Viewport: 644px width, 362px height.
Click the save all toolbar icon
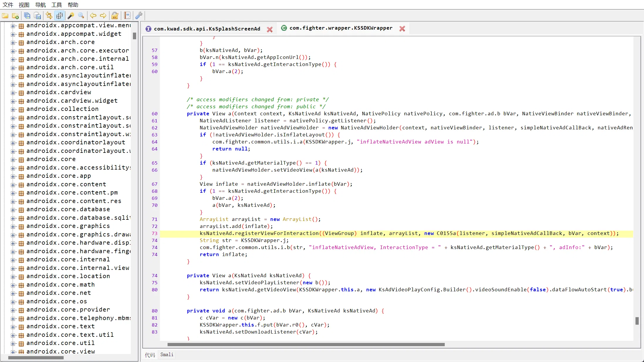coord(27,16)
